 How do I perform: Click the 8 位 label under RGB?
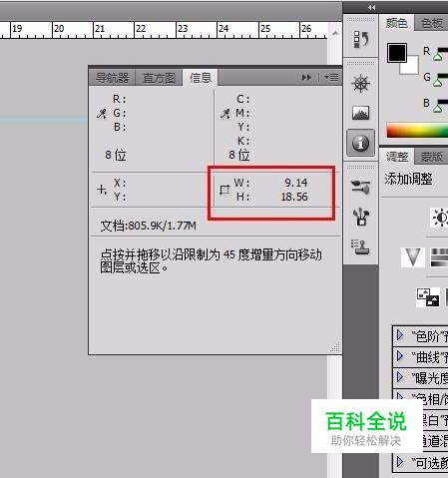[116, 155]
